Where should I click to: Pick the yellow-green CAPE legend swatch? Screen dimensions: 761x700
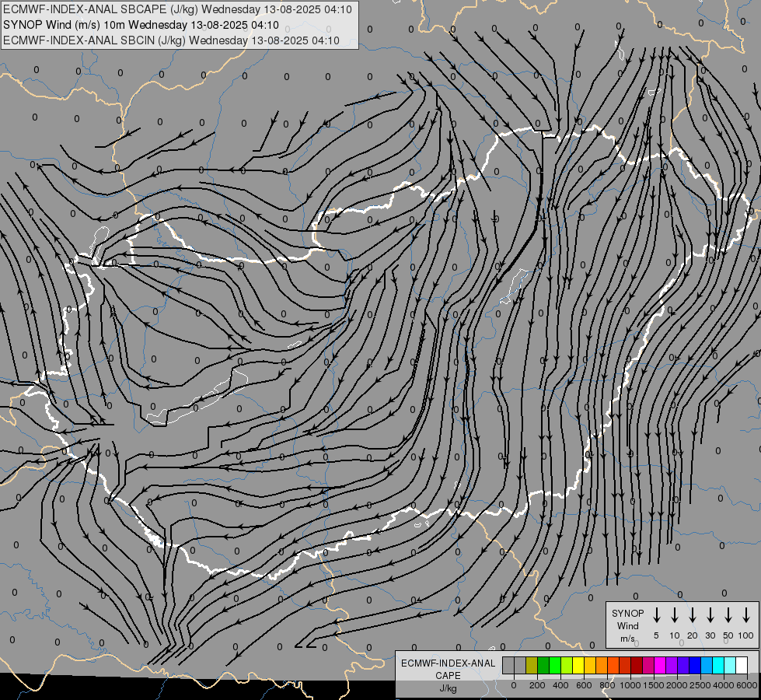pos(567,665)
